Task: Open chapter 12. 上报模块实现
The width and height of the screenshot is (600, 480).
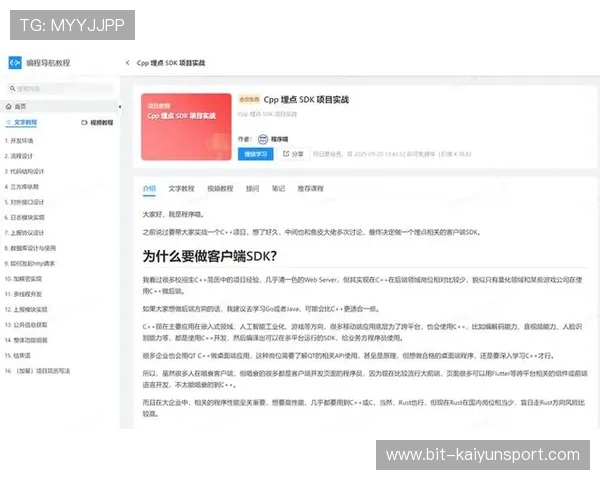Action: pos(26,309)
